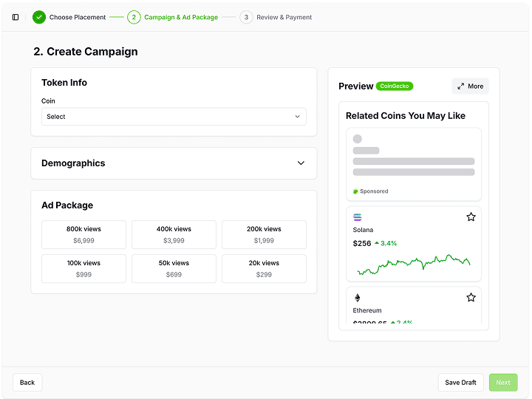
Task: Favorite Ethereum with the star icon
Action: [471, 298]
